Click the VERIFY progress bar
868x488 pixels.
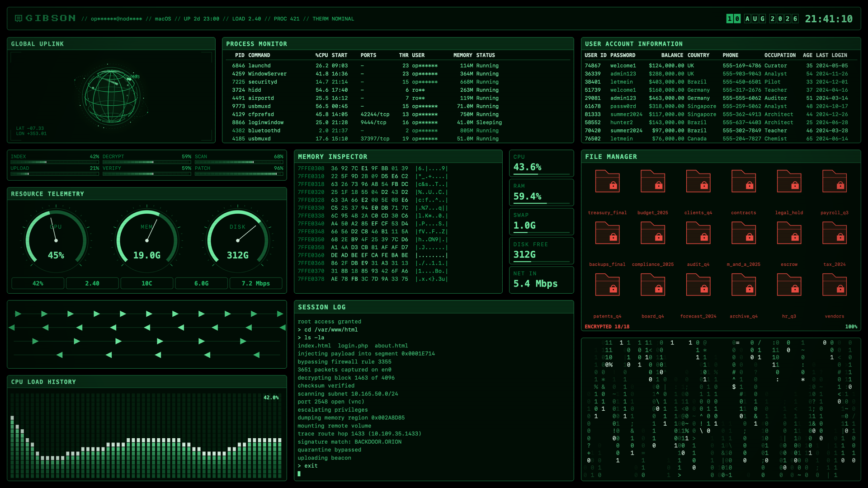[x=147, y=174]
